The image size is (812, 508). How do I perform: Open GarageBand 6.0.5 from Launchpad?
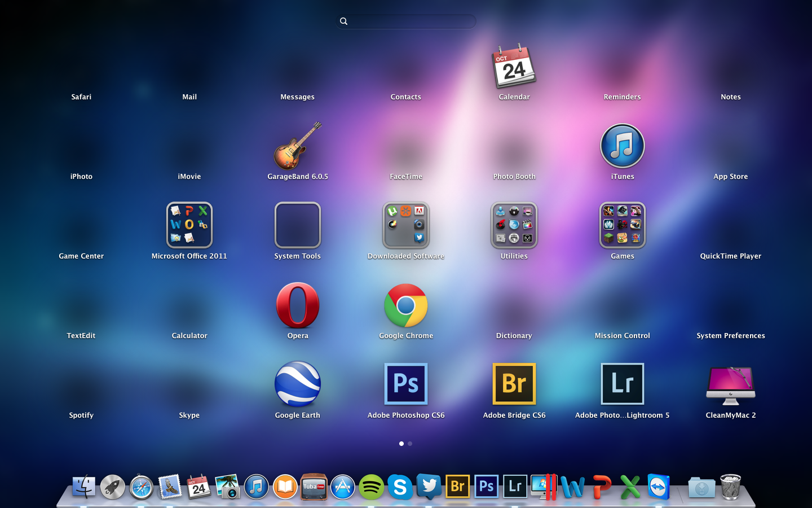297,147
